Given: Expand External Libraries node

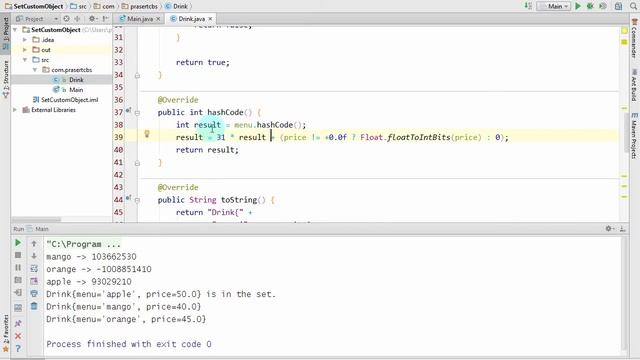Looking at the screenshot, I should pyautogui.click(x=15, y=110).
